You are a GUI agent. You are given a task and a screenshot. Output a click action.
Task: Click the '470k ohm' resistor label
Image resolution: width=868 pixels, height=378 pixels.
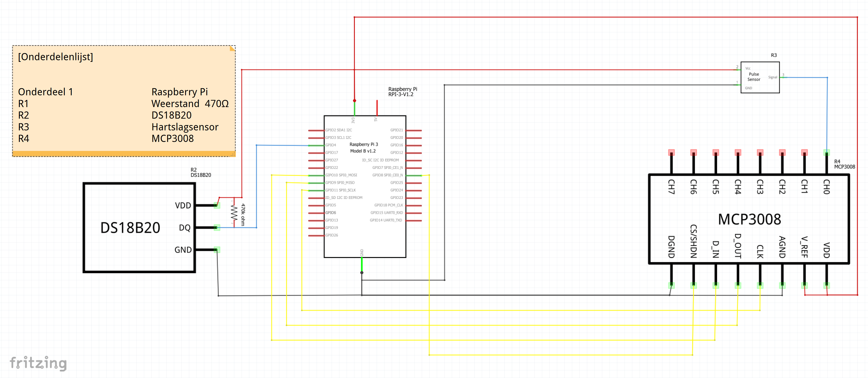243,215
